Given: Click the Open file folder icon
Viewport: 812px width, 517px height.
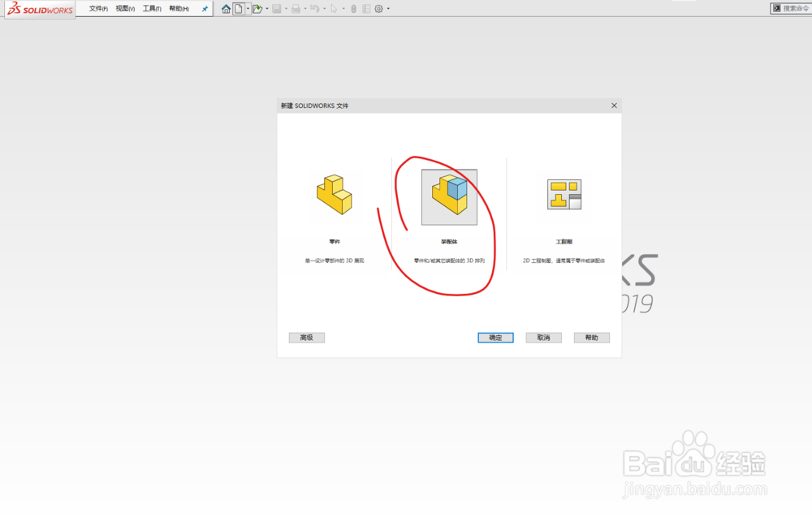Looking at the screenshot, I should [257, 9].
